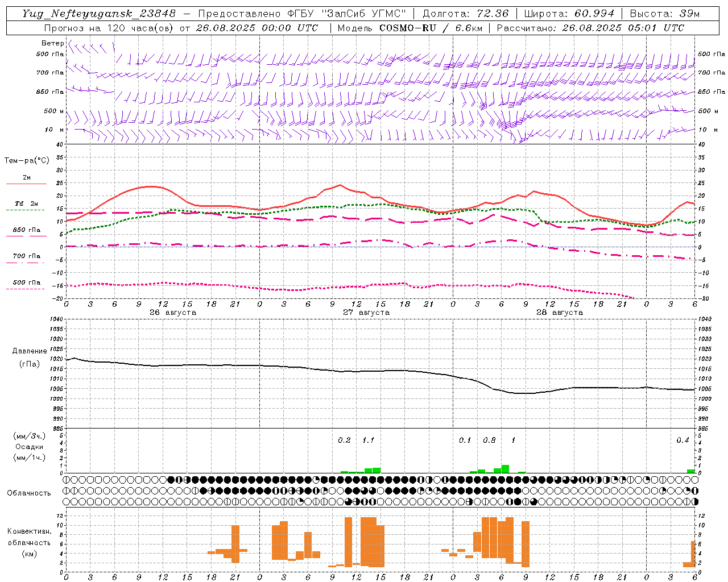The width and height of the screenshot is (728, 582).
Task: Click the dotted line sample under the 500 гПа temperature legend
Action: [25, 289]
